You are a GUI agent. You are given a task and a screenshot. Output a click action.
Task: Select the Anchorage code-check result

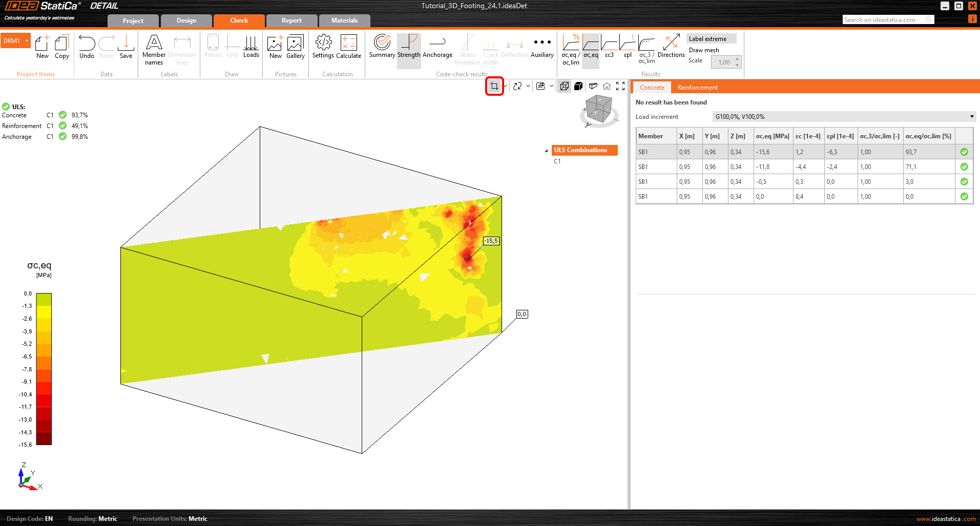[x=437, y=47]
